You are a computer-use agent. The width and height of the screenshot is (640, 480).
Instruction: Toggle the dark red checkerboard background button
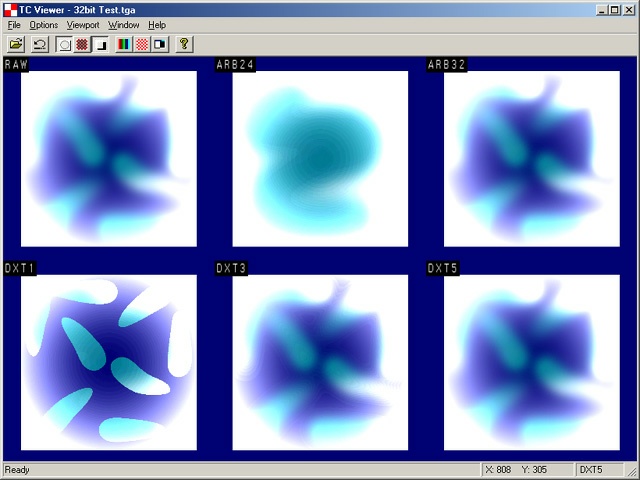(82, 44)
